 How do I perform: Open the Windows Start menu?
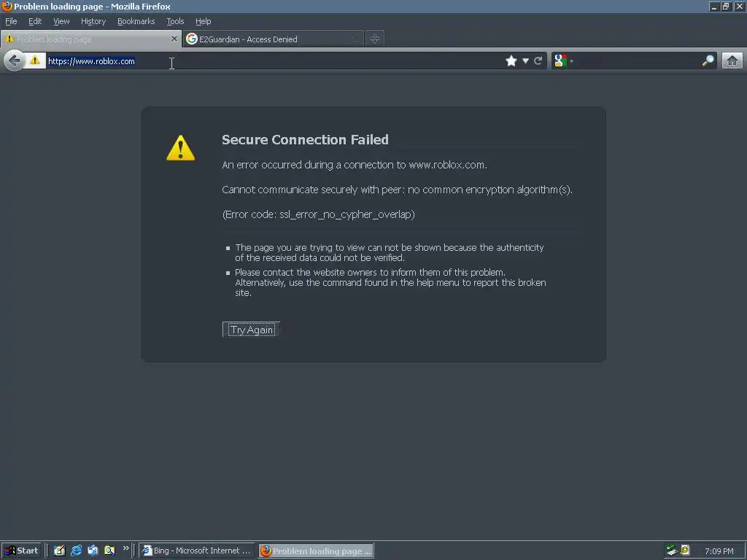pyautogui.click(x=21, y=551)
